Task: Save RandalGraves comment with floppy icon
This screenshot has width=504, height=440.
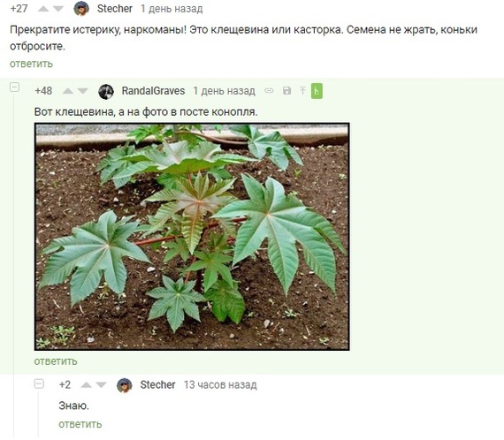Action: pyautogui.click(x=286, y=91)
